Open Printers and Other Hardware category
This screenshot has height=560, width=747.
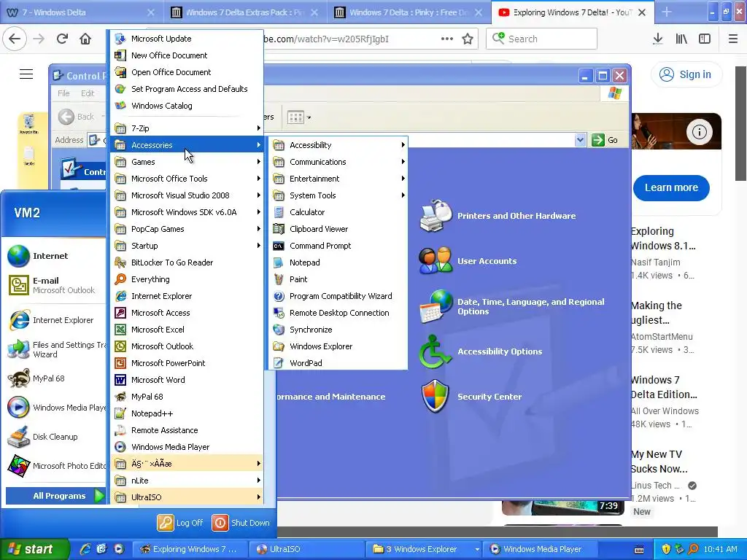click(516, 216)
